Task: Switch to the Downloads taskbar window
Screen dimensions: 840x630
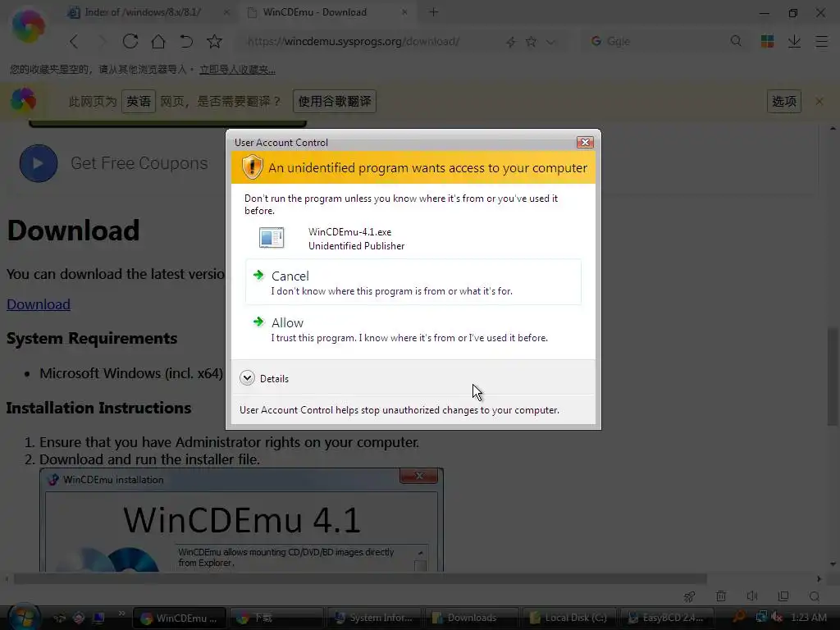Action: click(x=471, y=619)
